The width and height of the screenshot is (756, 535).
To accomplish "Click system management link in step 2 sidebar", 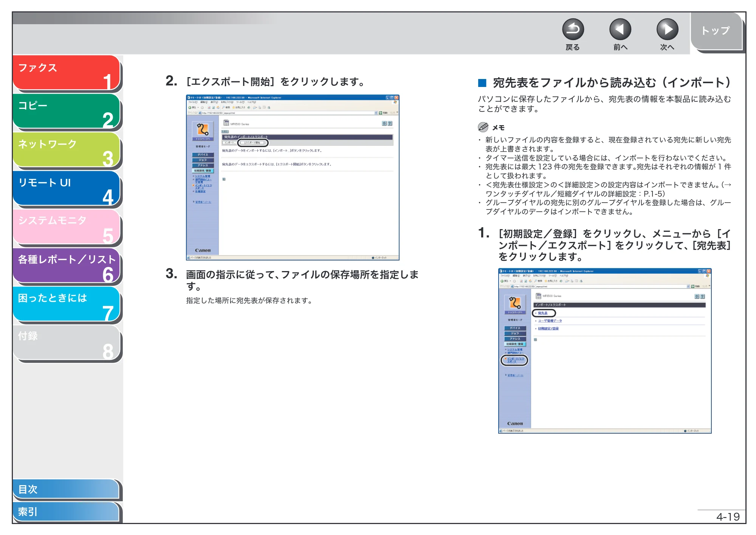I will (203, 176).
